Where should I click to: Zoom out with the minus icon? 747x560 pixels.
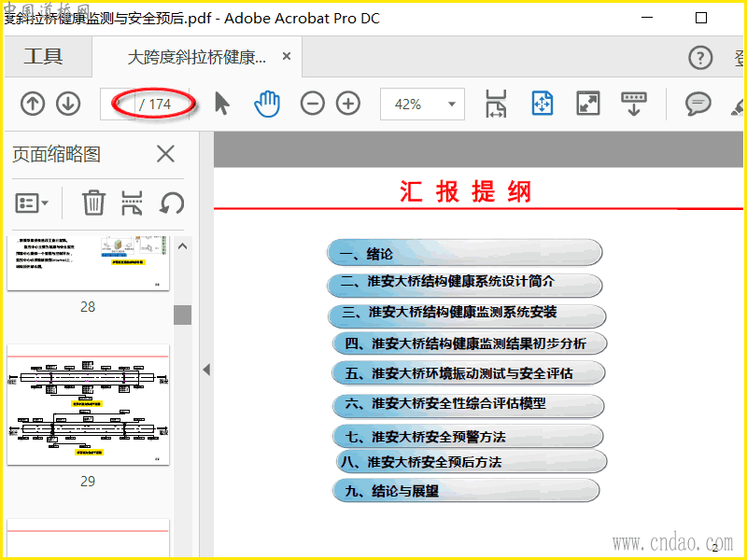pyautogui.click(x=313, y=104)
